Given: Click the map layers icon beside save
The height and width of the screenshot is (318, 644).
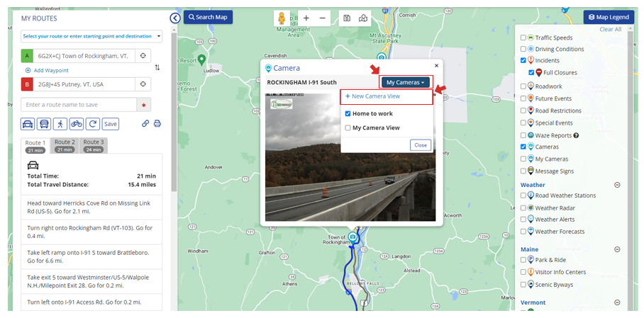Looking at the screenshot, I should click(362, 18).
